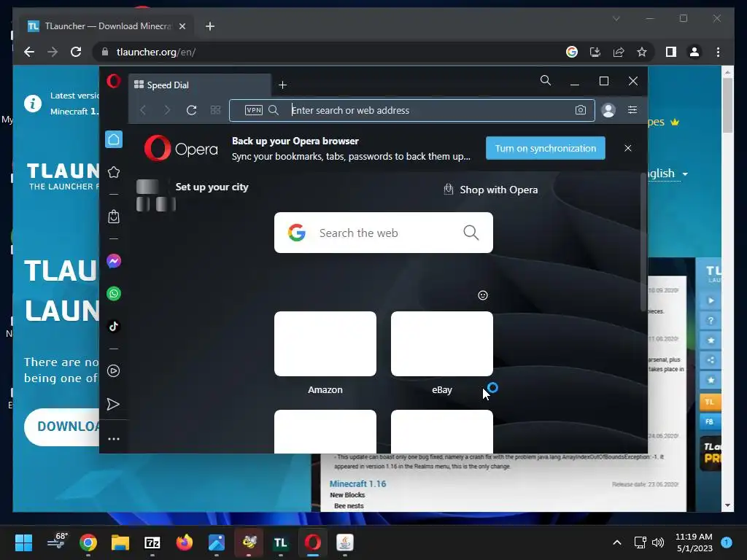Screen dimensions: 747x560
Task: Dismiss the Opera backup banner
Action: tap(628, 148)
